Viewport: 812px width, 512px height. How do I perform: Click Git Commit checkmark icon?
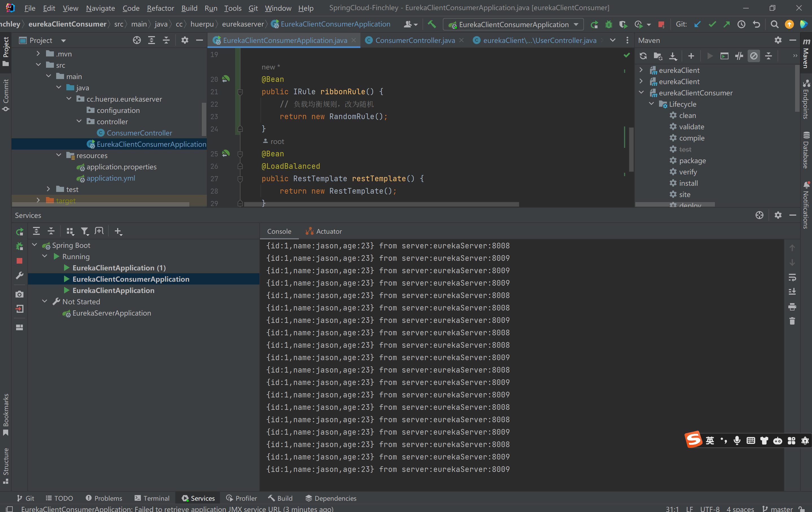(712, 24)
